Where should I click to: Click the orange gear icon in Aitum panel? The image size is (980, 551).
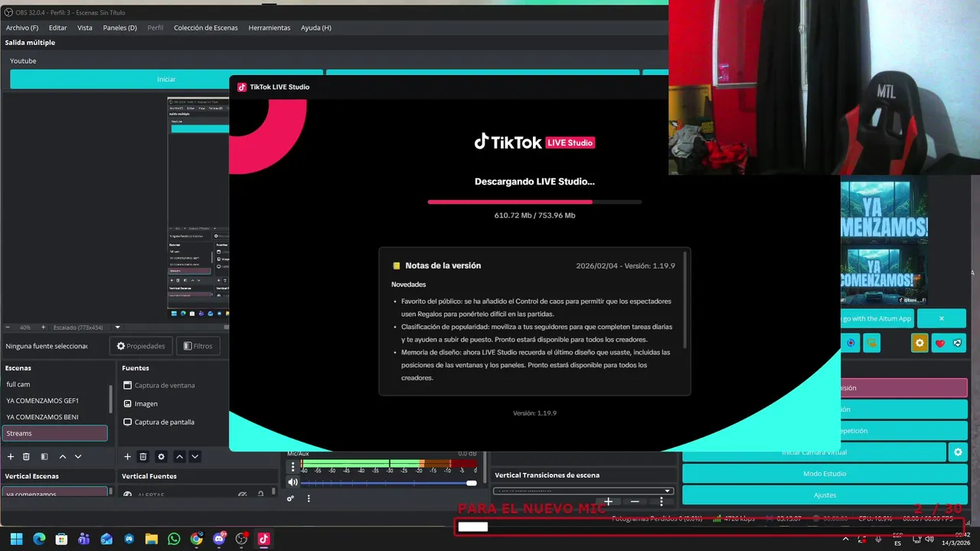click(920, 343)
